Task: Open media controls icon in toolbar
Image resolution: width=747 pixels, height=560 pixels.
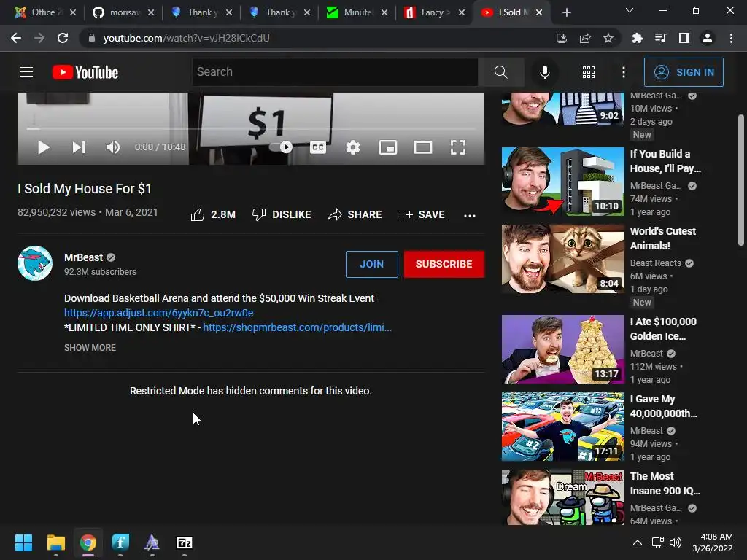Action: [661, 38]
